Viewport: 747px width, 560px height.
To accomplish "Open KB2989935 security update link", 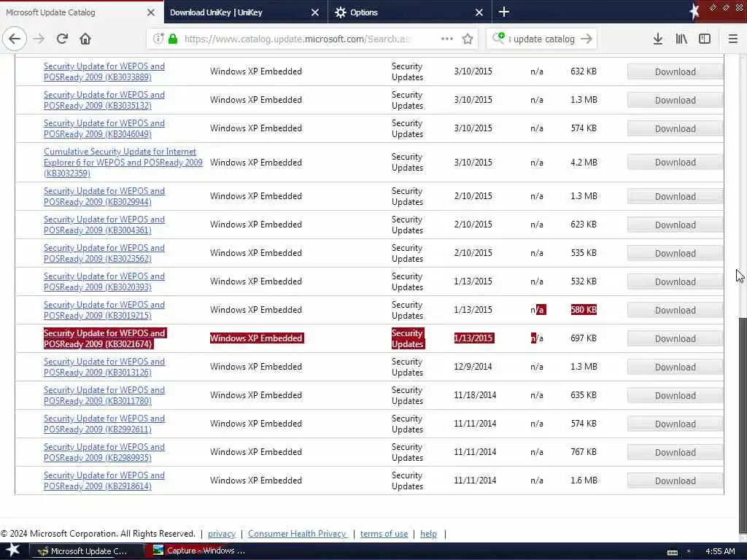I will 104,452.
